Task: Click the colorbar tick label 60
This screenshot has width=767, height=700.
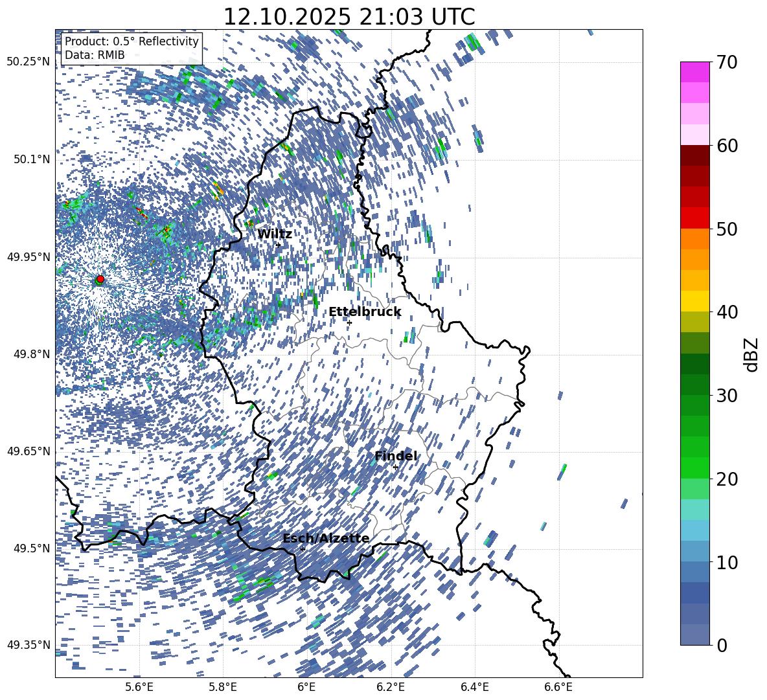Action: coord(727,146)
